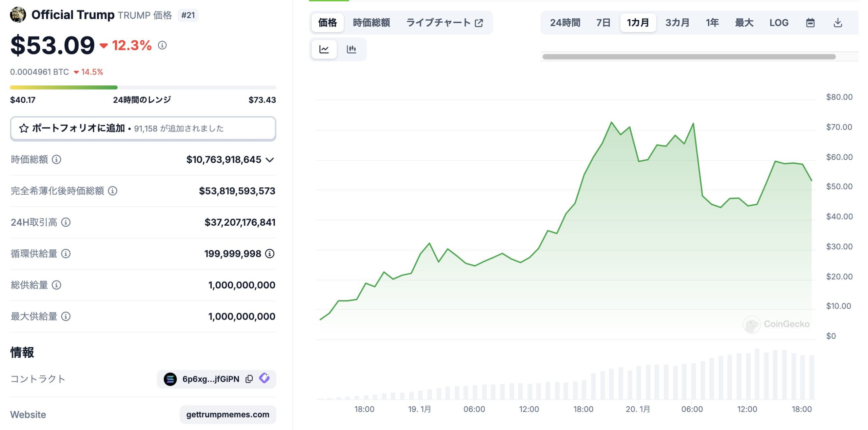Open gettrumpmemes.com website link

pyautogui.click(x=228, y=414)
